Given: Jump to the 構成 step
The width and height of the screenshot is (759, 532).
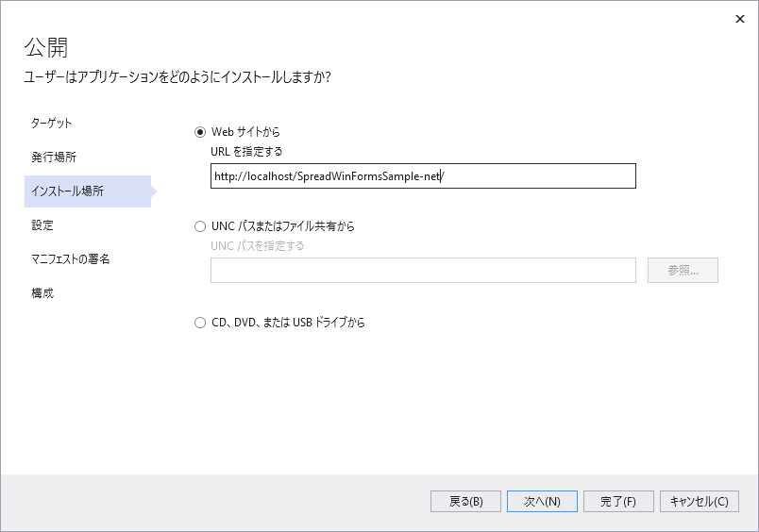Looking at the screenshot, I should pos(42,293).
